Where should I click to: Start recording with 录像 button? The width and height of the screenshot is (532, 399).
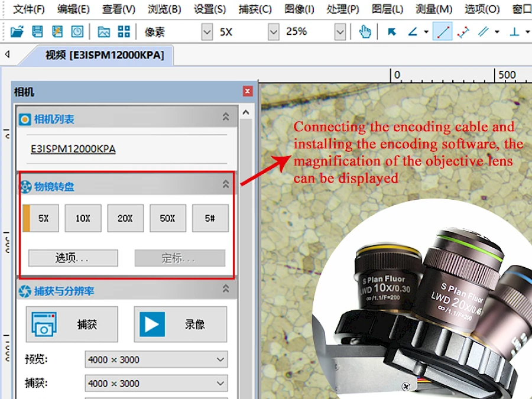click(180, 325)
